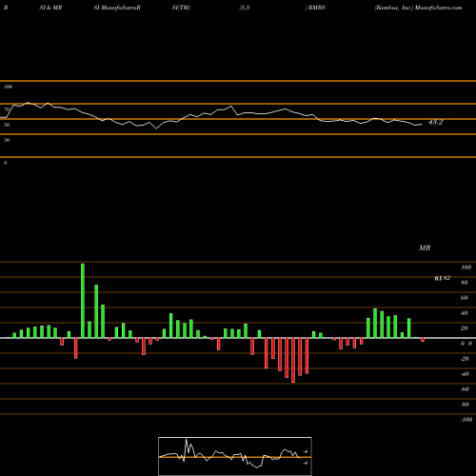476x476 pixels.
Task: Click the MunafaSutra.com text in header
Action: click(439, 8)
